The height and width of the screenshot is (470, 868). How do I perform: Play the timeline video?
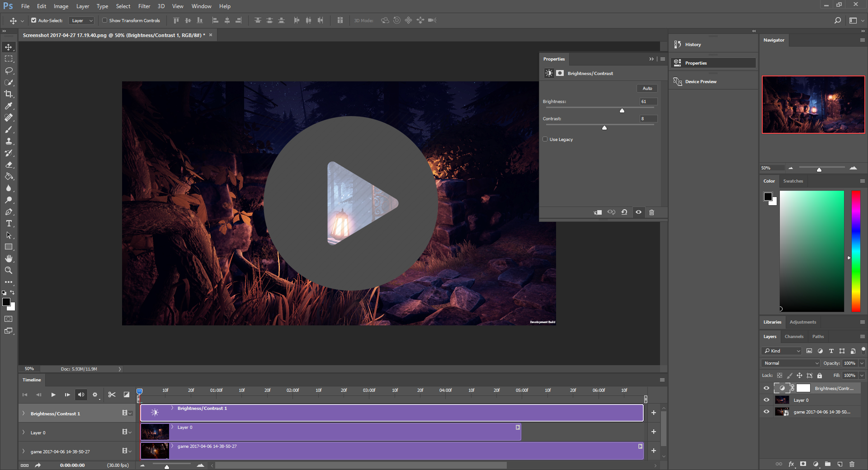53,395
